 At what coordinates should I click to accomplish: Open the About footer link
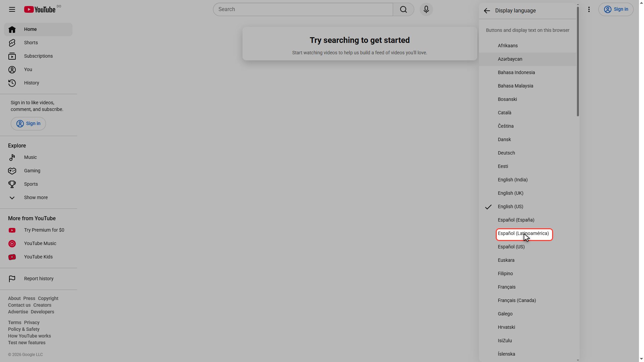coord(14,299)
